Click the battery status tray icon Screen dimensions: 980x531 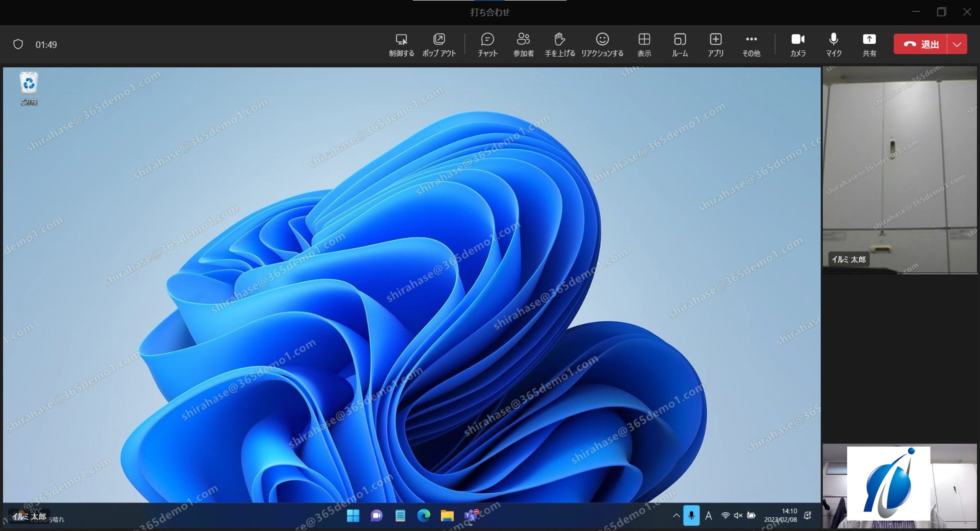(751, 515)
